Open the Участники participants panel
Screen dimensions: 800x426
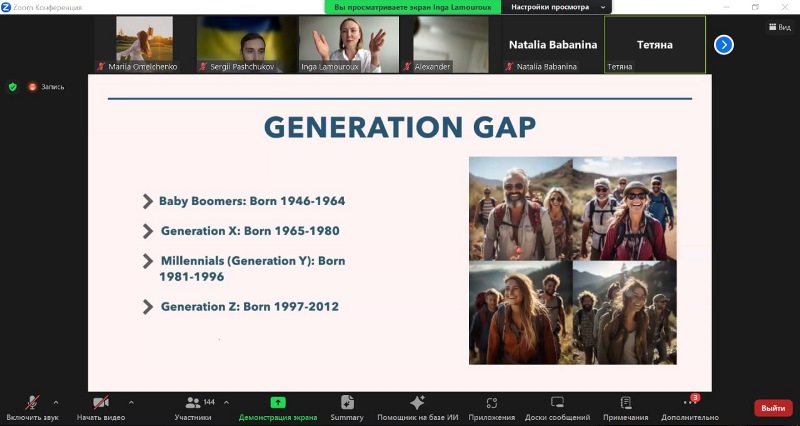pyautogui.click(x=192, y=402)
